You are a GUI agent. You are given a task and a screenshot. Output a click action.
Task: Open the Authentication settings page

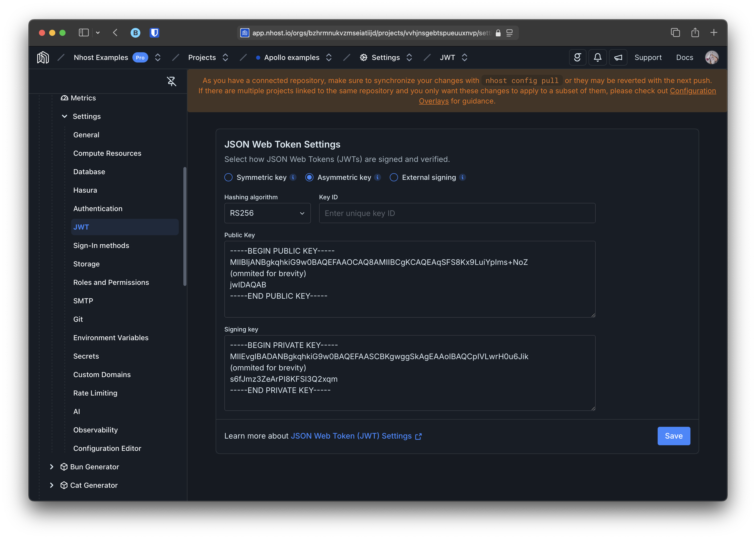tap(98, 209)
